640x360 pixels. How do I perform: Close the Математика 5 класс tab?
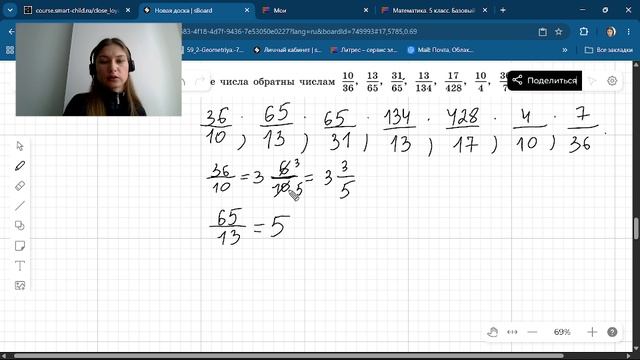(485, 11)
